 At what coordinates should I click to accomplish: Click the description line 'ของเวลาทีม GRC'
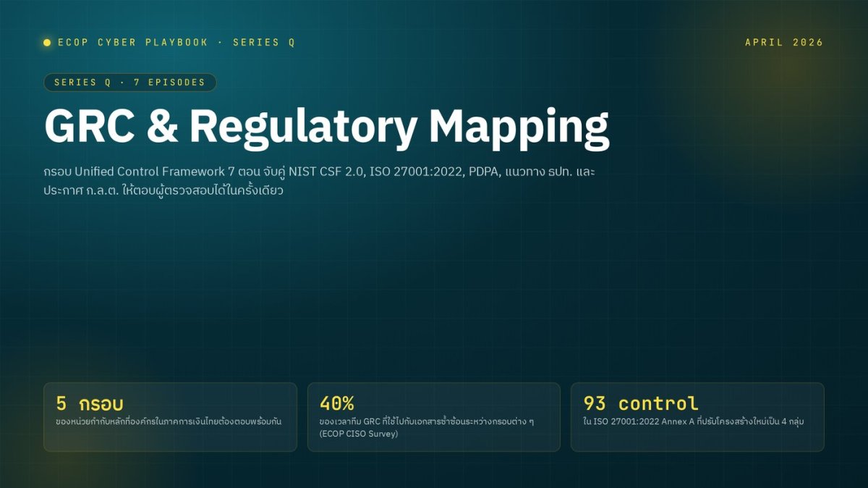click(x=426, y=421)
